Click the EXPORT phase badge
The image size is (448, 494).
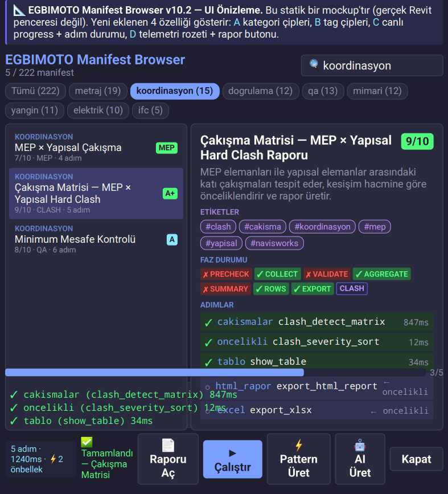[x=313, y=289]
